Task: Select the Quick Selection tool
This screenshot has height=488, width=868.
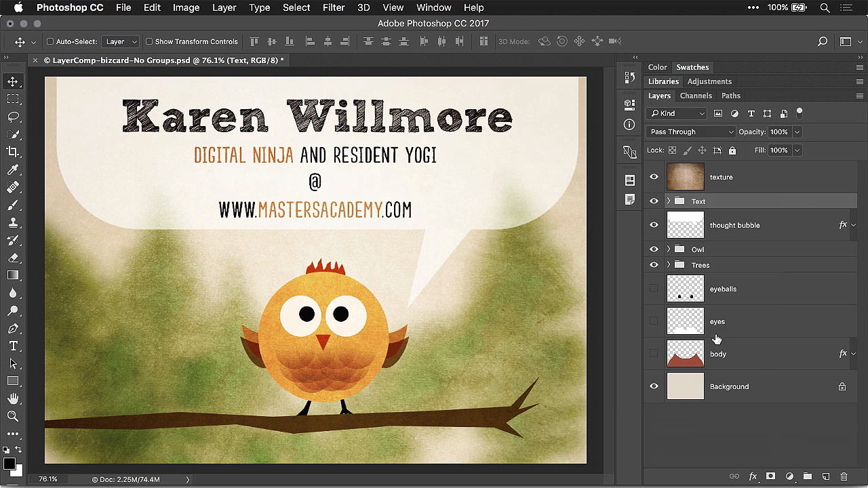Action: 13,134
